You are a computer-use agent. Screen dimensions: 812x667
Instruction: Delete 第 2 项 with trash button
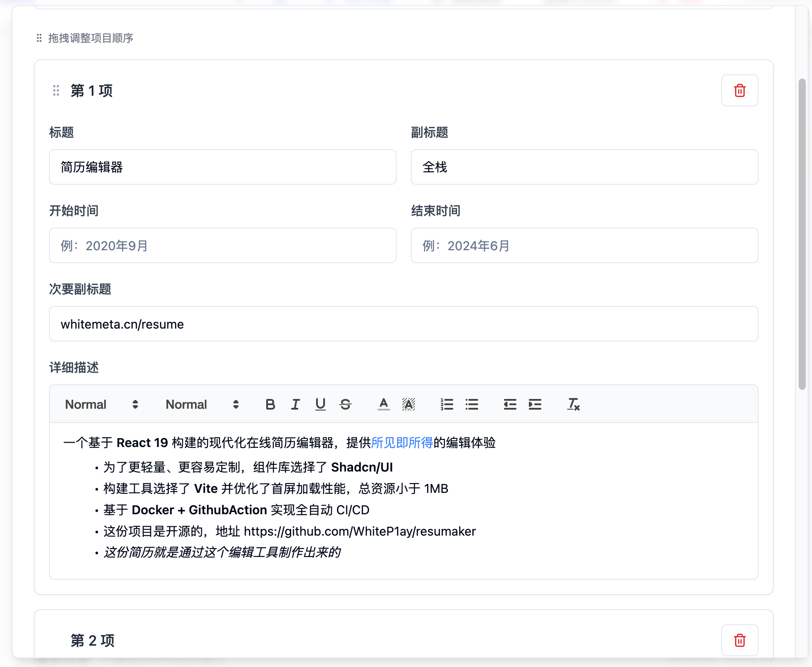pos(739,640)
